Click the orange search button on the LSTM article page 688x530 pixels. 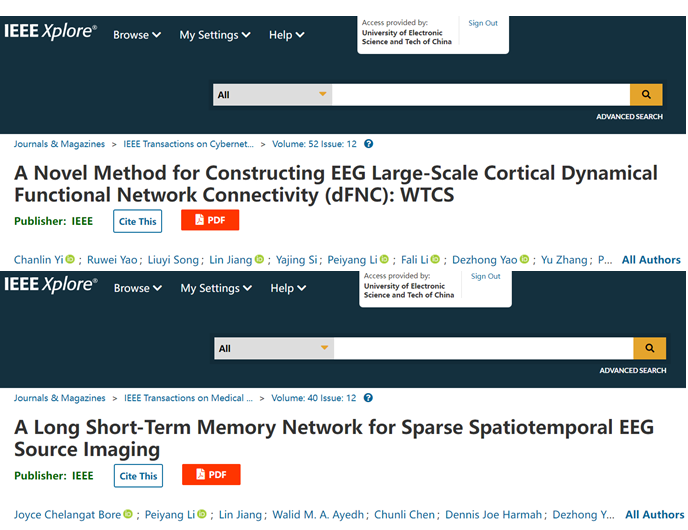[x=648, y=348]
